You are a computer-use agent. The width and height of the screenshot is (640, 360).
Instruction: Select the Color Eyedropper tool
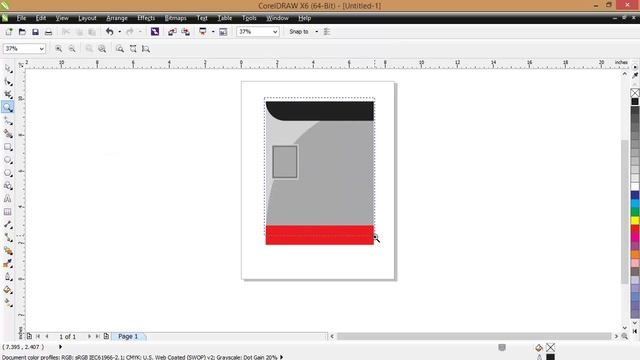point(8,264)
